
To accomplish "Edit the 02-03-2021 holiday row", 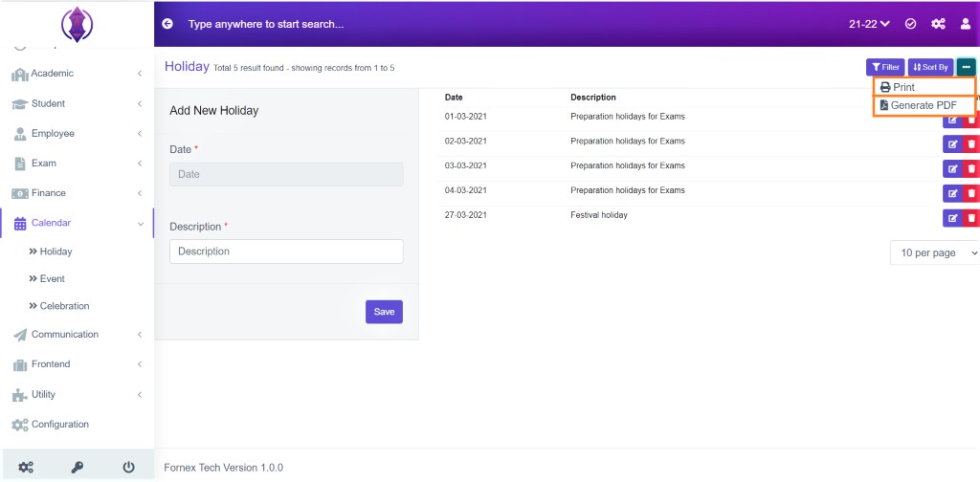I will coord(952,144).
